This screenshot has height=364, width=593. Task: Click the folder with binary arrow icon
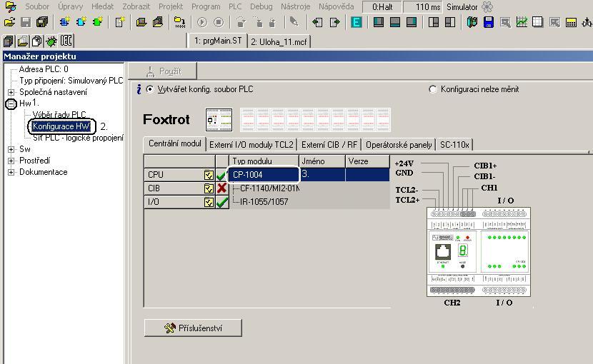click(179, 22)
